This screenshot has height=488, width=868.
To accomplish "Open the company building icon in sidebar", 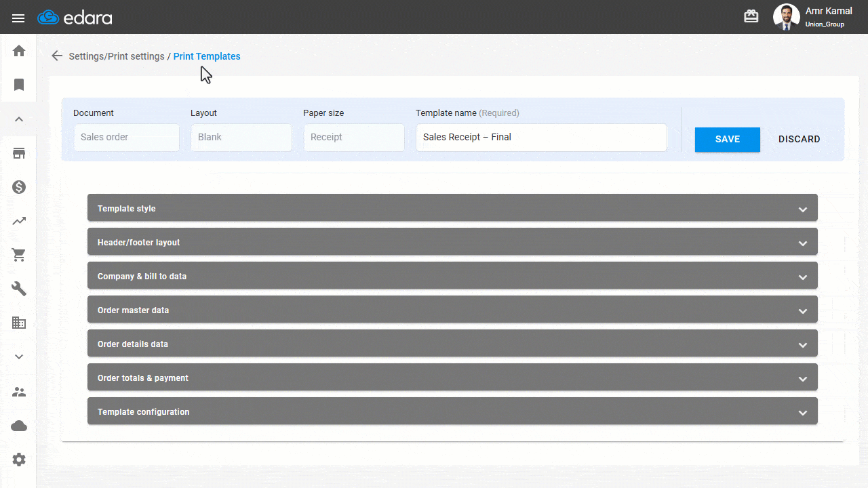I will pos(19,323).
